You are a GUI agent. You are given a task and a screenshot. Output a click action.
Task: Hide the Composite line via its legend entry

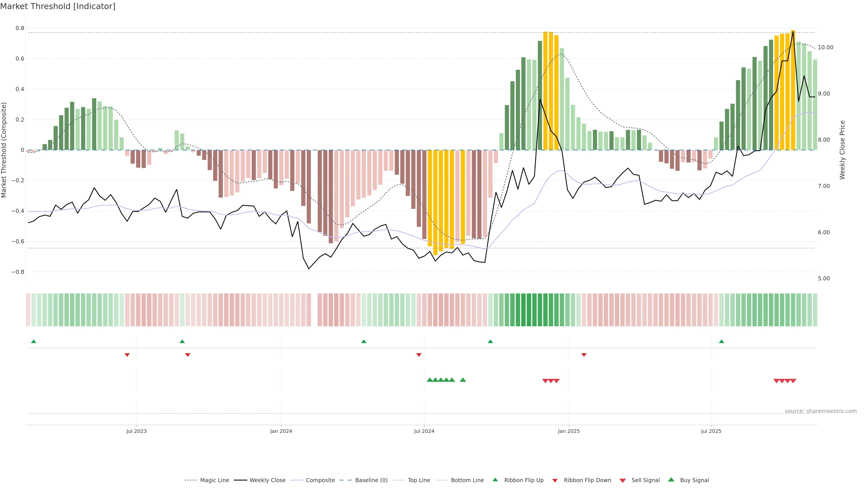coord(320,480)
